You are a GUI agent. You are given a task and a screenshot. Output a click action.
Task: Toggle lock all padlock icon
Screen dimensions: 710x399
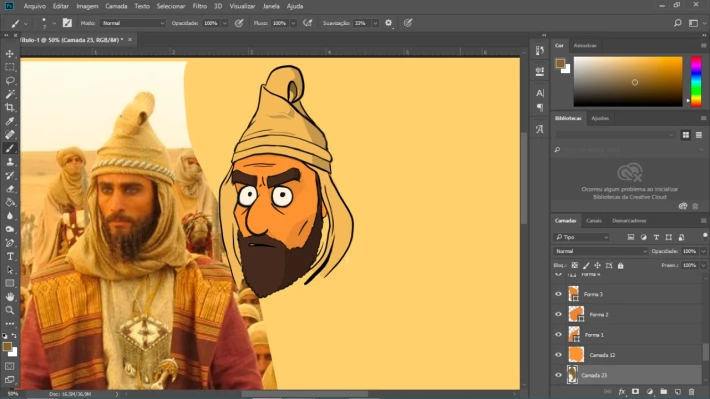[621, 265]
